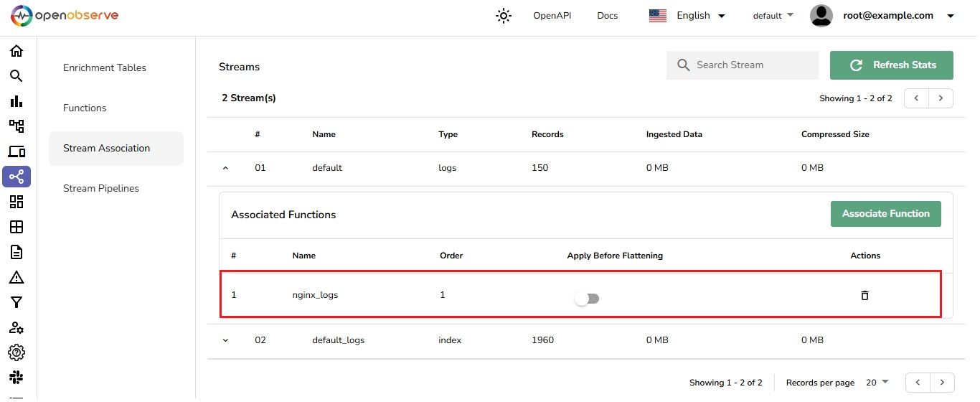Image resolution: width=980 pixels, height=402 pixels.
Task: Go to Enrichment Tables tab
Action: 105,67
